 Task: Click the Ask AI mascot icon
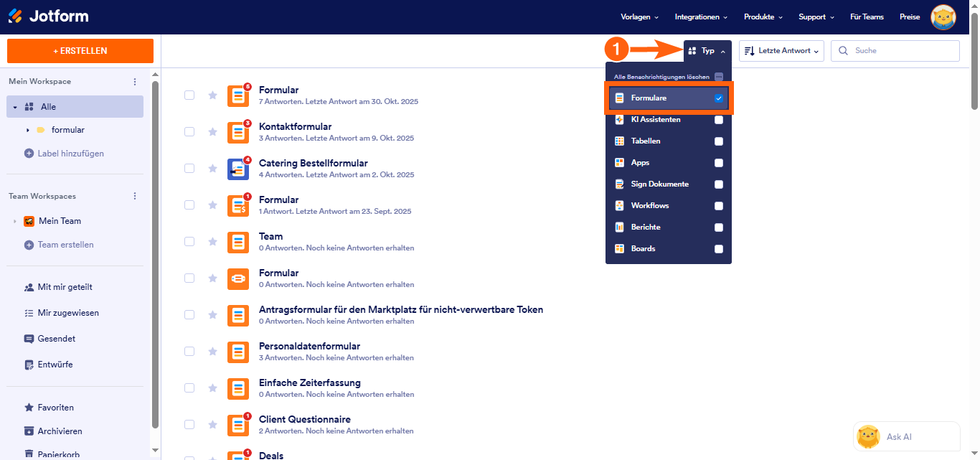point(869,436)
